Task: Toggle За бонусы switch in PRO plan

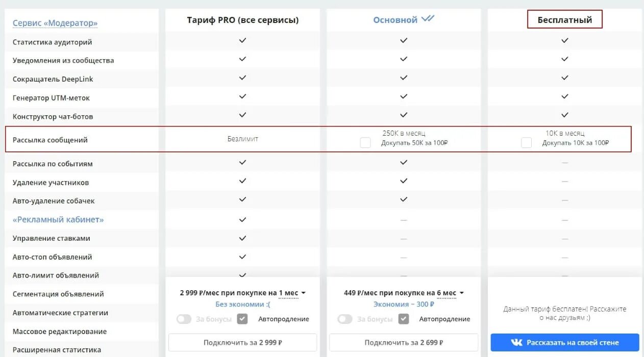Action: [x=184, y=319]
